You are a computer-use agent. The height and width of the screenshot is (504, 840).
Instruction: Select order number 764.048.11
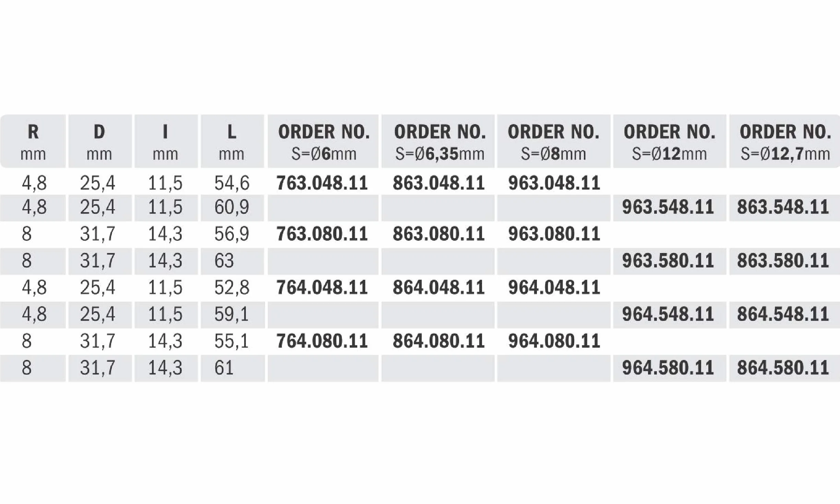coord(322,287)
